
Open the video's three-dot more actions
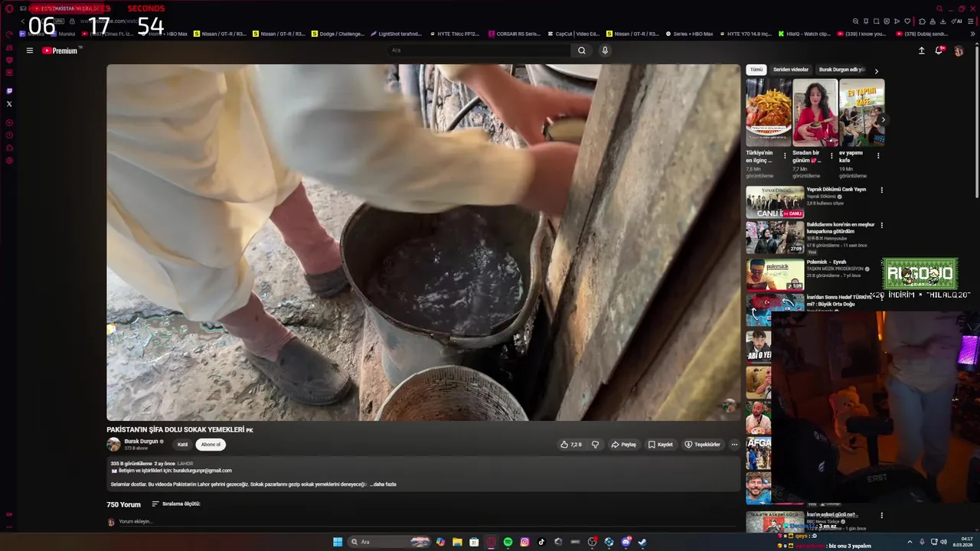click(734, 445)
